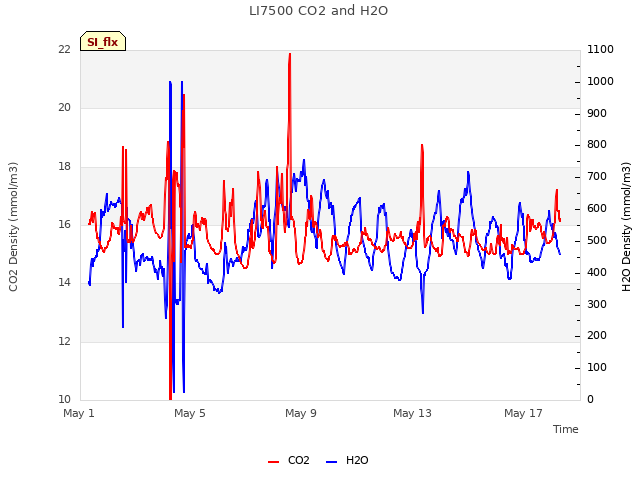Click the H2O Density (mmol/m3) axis title
Screen dimensions: 640x480
626,227
